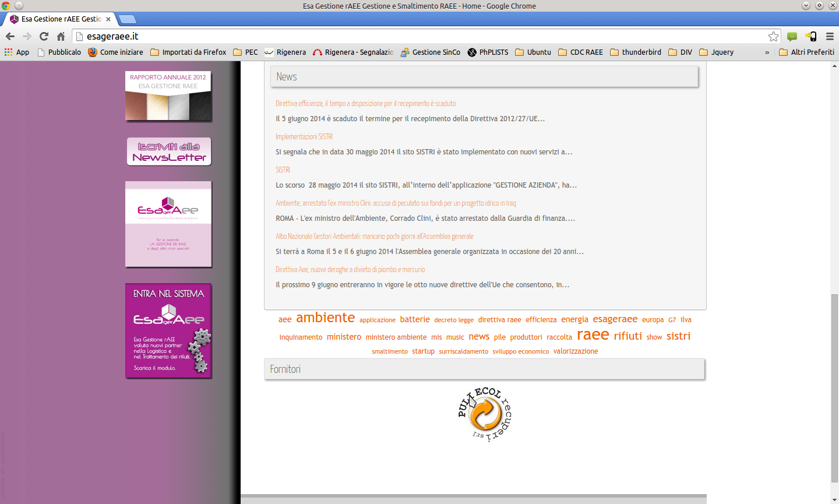The image size is (839, 504).
Task: Go to the browser home page
Action: click(x=61, y=36)
